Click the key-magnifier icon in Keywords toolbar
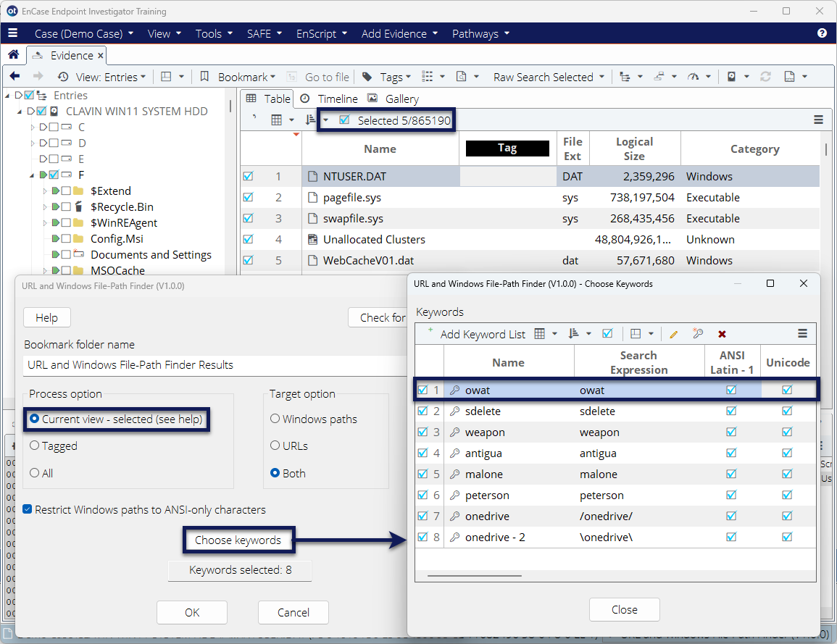 (697, 334)
